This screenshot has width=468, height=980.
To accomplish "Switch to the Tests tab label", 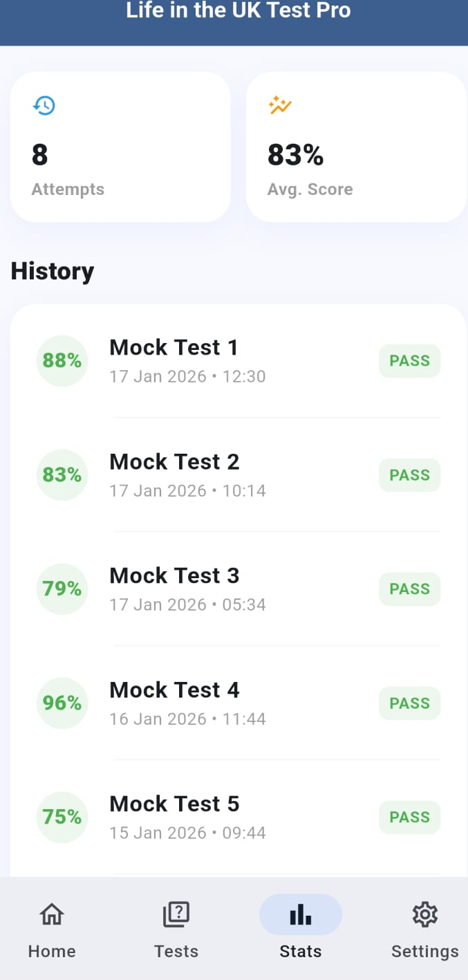I will coord(176,951).
